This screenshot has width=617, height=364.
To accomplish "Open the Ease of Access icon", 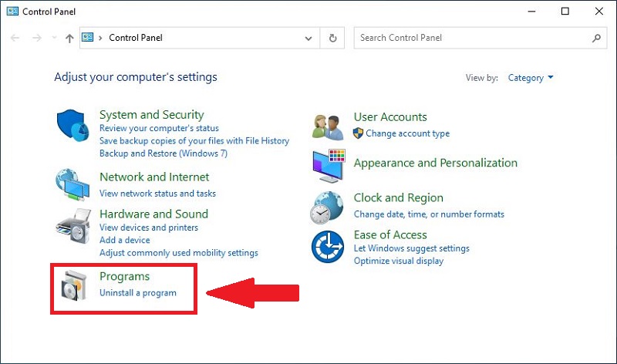I will (327, 248).
